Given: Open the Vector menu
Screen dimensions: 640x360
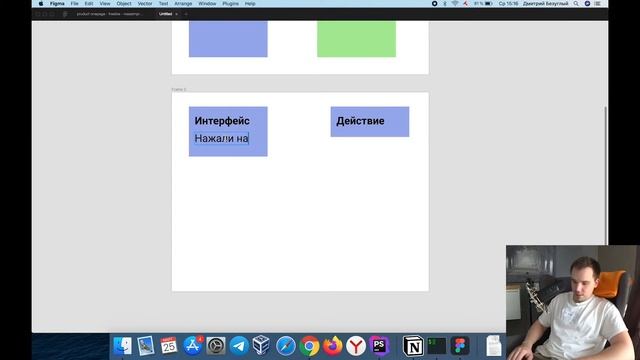Looking at the screenshot, I should tap(144, 4).
